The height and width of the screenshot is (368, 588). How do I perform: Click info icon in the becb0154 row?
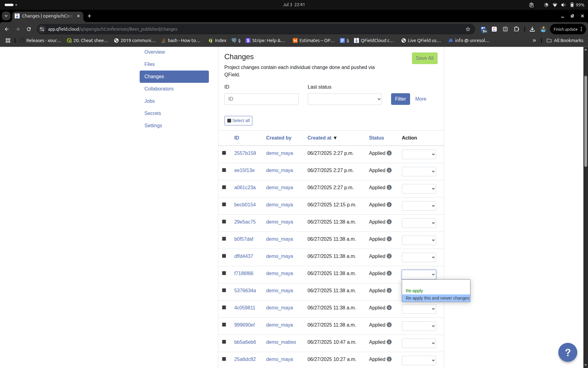click(389, 205)
